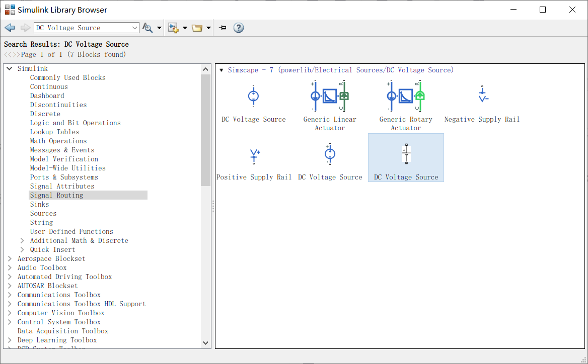Click the back navigation arrow

pyautogui.click(x=10, y=28)
